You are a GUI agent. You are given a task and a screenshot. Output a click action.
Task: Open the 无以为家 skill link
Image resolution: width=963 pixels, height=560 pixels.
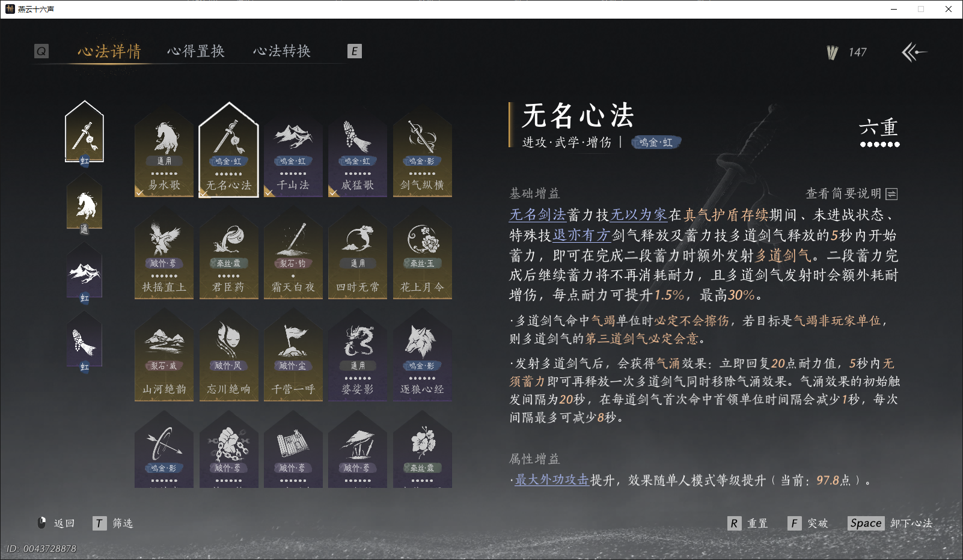(x=639, y=215)
